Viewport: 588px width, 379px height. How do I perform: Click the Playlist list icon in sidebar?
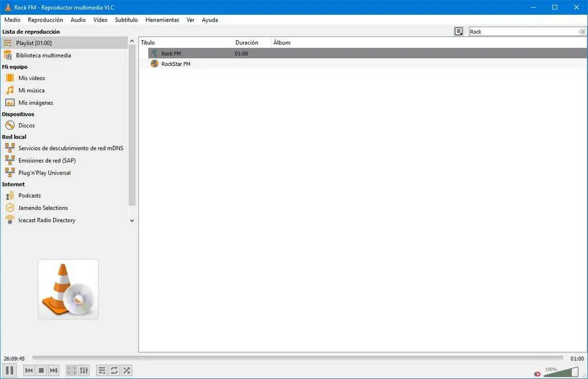(8, 43)
